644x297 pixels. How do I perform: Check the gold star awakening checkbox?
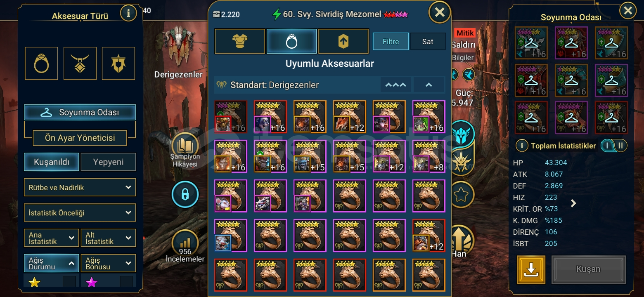click(x=69, y=282)
